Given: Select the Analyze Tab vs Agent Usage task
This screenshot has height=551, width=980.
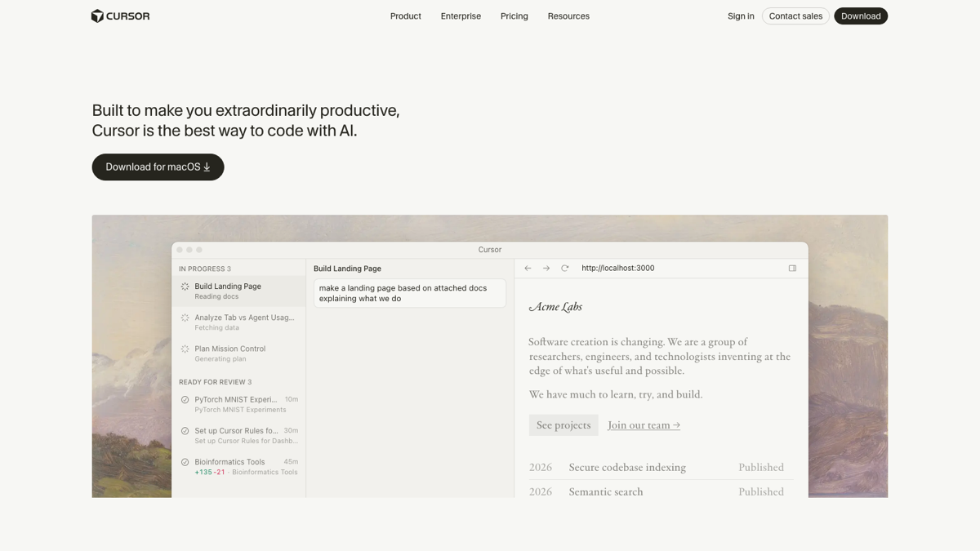Looking at the screenshot, I should [x=238, y=322].
